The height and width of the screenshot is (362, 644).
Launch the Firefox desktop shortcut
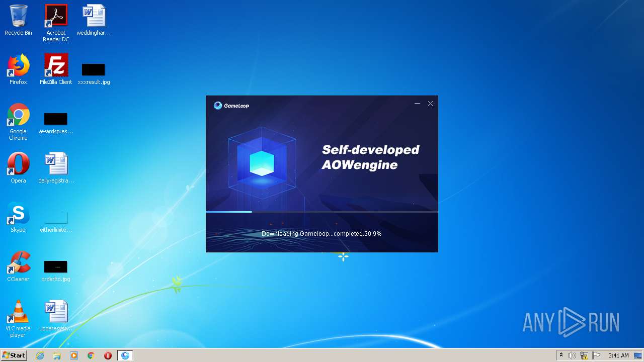pos(18,69)
